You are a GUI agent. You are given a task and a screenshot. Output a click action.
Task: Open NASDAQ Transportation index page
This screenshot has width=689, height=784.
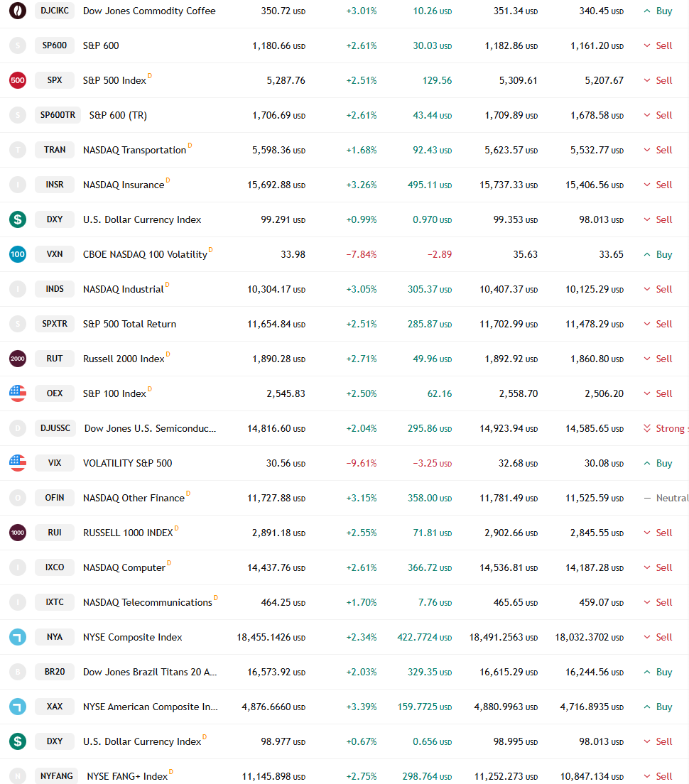(x=134, y=150)
